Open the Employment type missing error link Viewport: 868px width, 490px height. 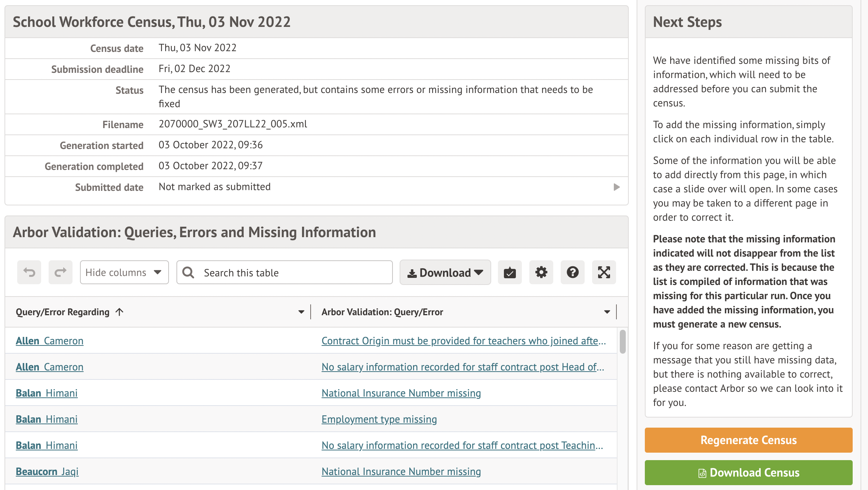point(379,419)
